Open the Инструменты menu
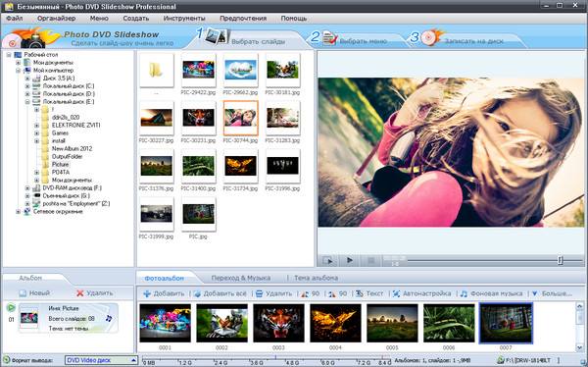The image size is (588, 367). [184, 18]
